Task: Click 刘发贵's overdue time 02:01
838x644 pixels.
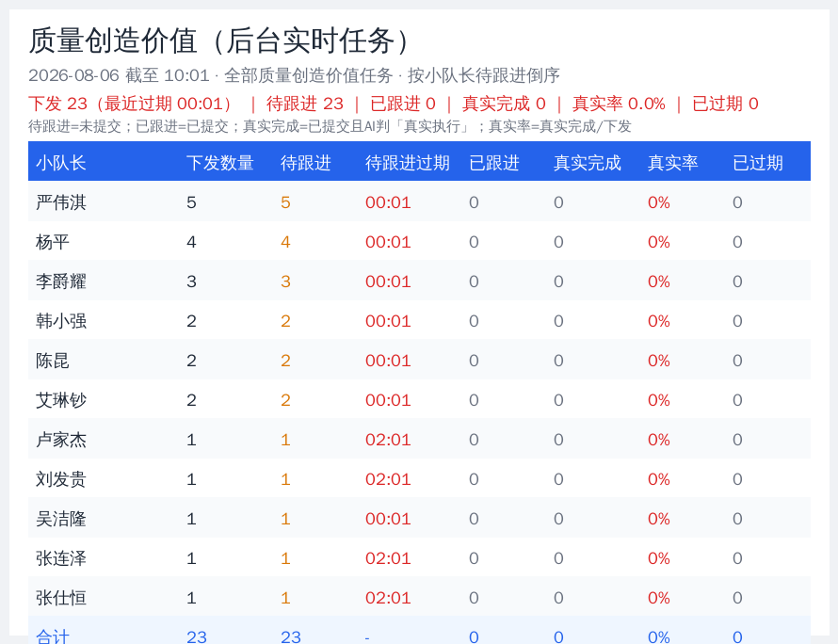Action: tap(388, 479)
